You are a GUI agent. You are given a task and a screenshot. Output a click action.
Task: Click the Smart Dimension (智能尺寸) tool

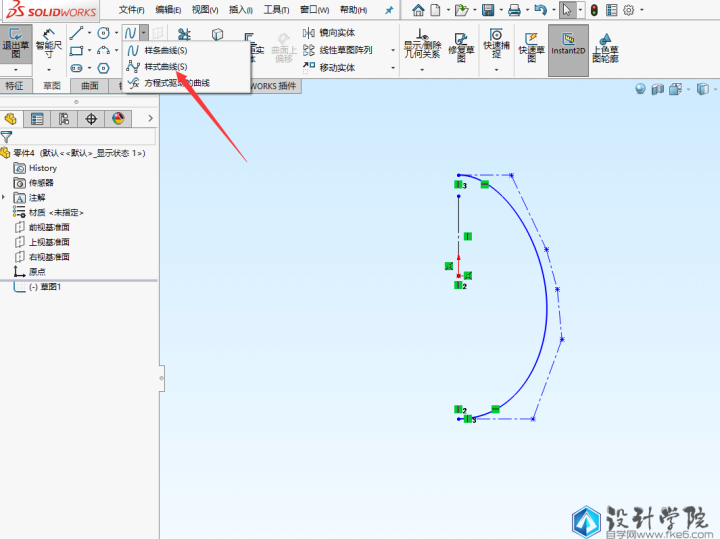(48, 44)
